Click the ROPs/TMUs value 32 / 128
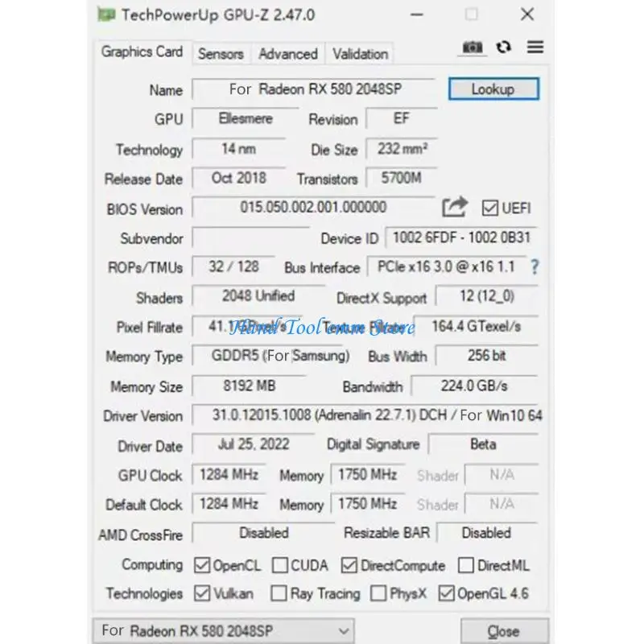 point(233,267)
